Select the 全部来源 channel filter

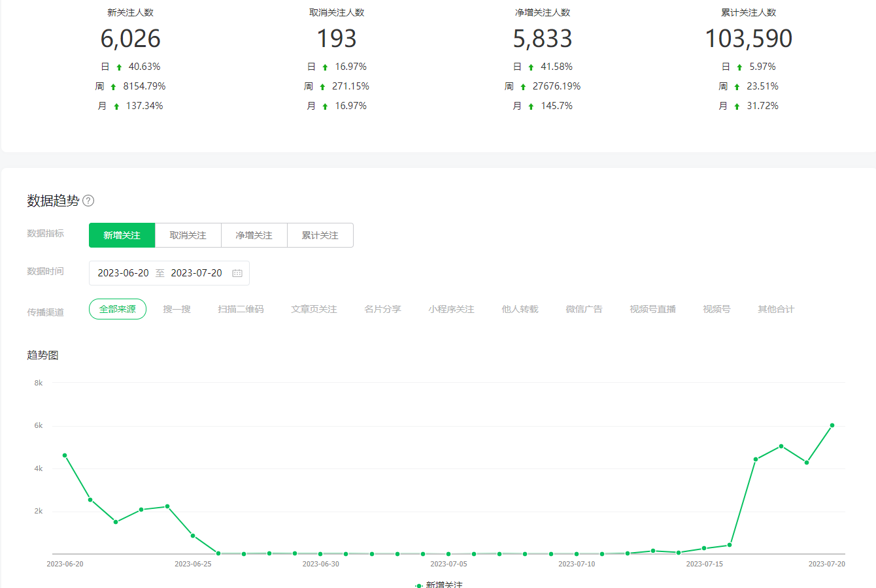click(x=118, y=309)
